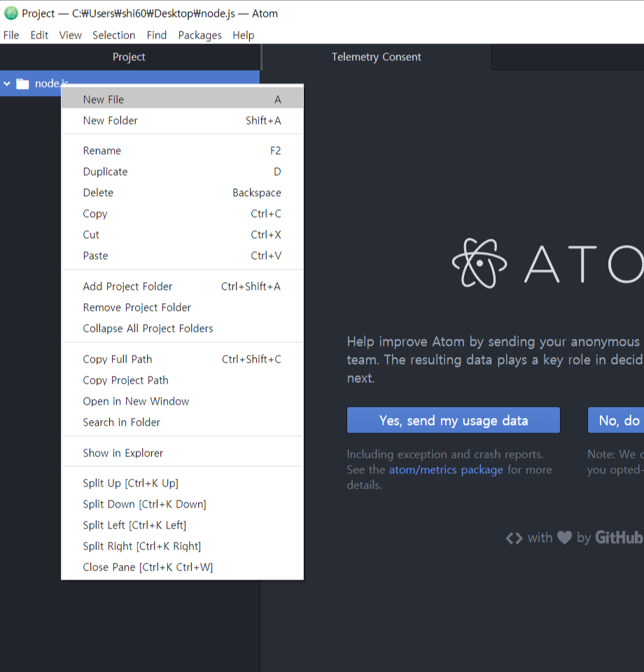Collapse the node.js project folder chevron
Screen dimensions: 644x672
[7, 83]
